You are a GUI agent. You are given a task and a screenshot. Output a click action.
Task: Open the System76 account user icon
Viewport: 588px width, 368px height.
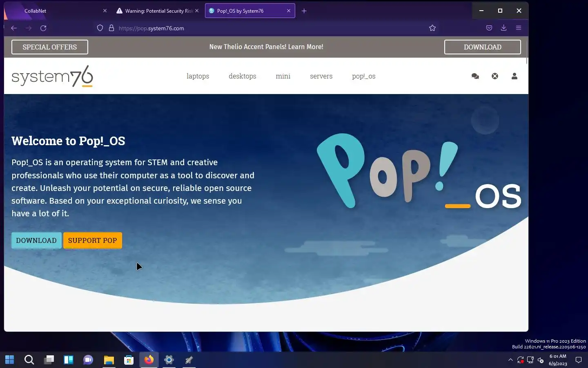(x=514, y=76)
